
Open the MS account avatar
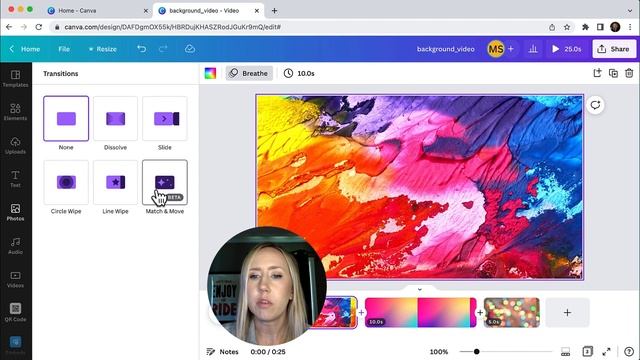tap(496, 49)
